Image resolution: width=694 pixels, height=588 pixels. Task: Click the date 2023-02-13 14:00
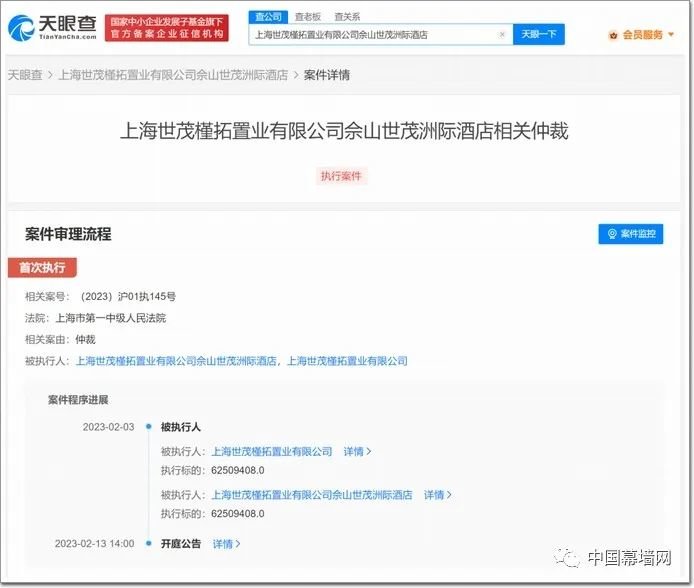click(x=94, y=544)
